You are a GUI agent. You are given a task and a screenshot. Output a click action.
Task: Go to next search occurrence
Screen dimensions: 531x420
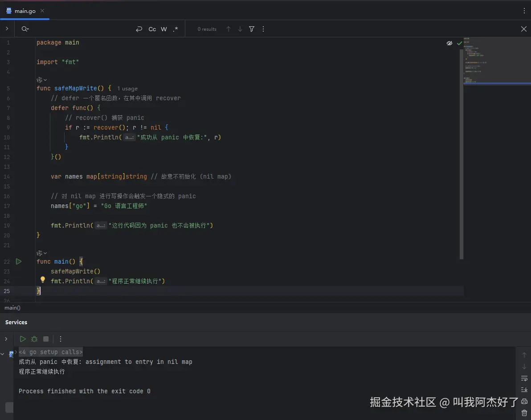point(240,29)
